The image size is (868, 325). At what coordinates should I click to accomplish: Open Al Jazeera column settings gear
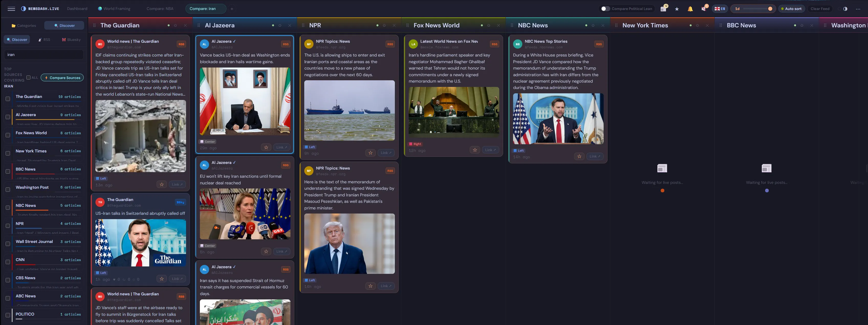280,25
